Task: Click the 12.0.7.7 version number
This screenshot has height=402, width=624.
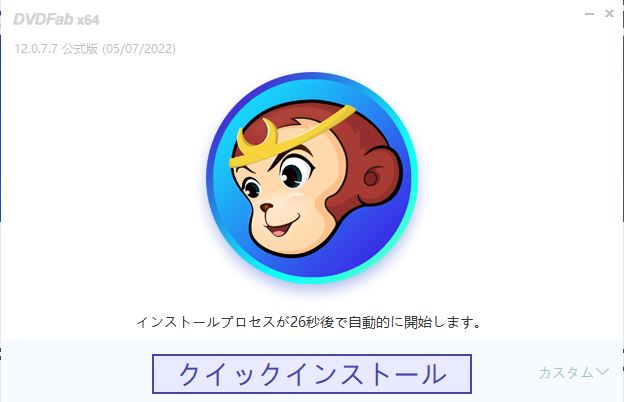Action: 36,49
